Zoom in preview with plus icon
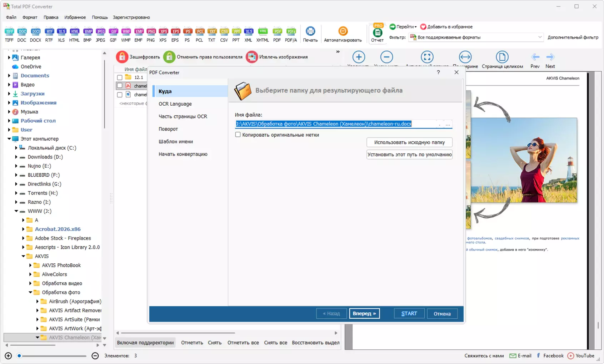The height and width of the screenshot is (364, 604). pyautogui.click(x=359, y=57)
